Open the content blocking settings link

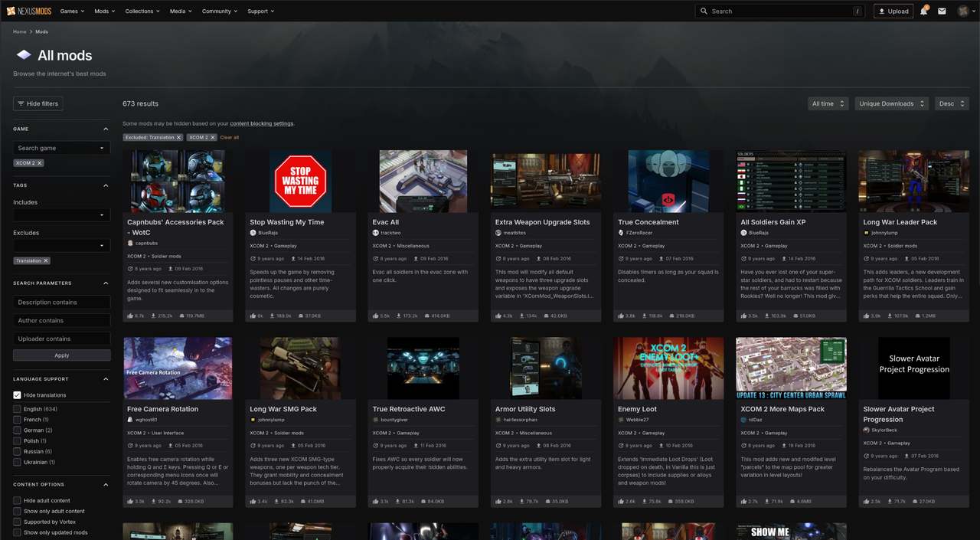261,123
